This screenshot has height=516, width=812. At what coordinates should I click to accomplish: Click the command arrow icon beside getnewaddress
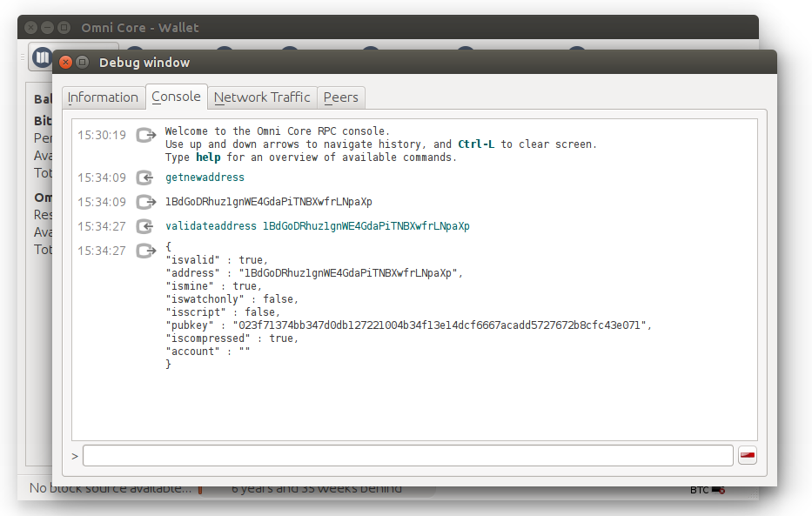click(145, 178)
